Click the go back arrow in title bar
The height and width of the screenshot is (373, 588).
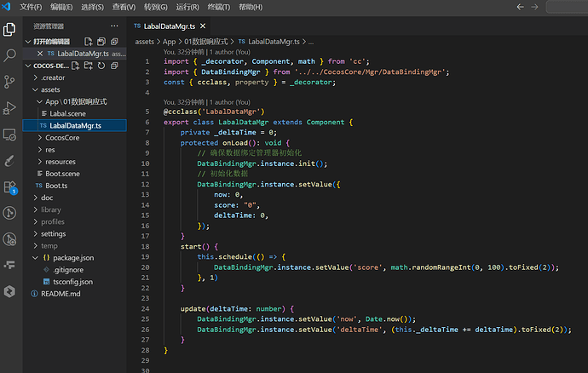(519, 7)
